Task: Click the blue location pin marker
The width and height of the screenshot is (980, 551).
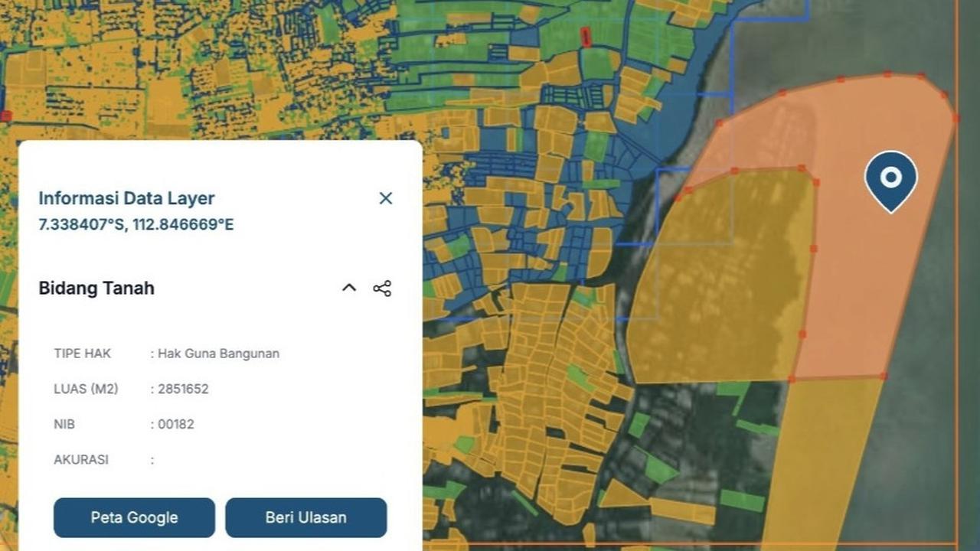Action: click(x=891, y=181)
